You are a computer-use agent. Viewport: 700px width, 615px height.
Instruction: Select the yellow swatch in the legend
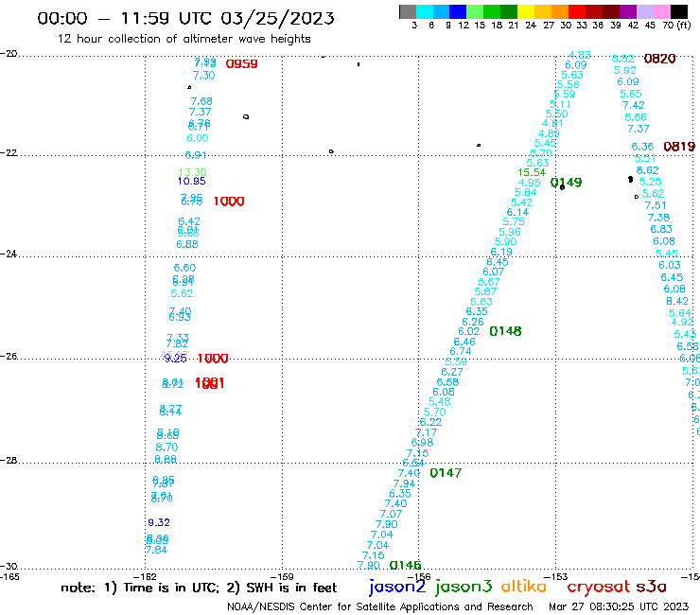[525, 12]
